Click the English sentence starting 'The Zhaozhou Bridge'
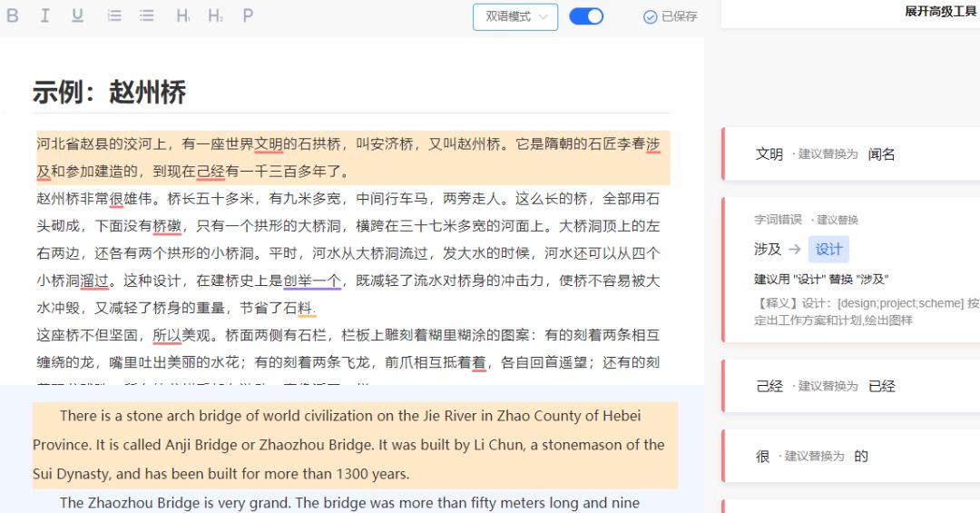The height and width of the screenshot is (513, 980). coord(349,503)
